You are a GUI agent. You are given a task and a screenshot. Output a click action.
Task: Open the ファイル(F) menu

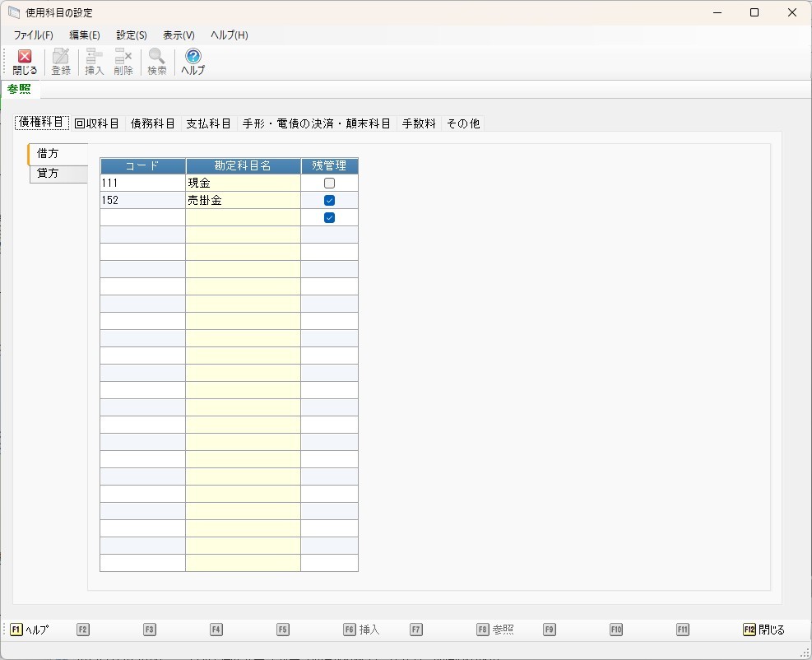(x=33, y=35)
